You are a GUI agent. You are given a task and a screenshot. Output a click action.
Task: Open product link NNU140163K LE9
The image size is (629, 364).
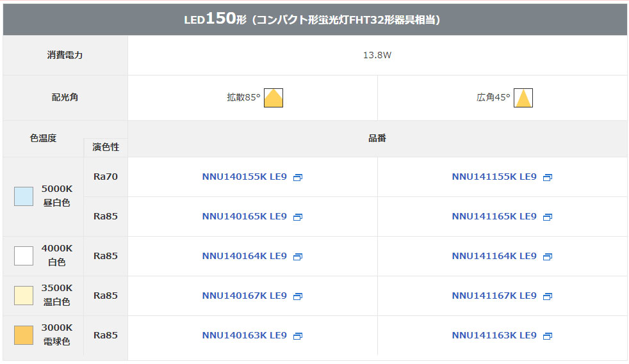(244, 336)
